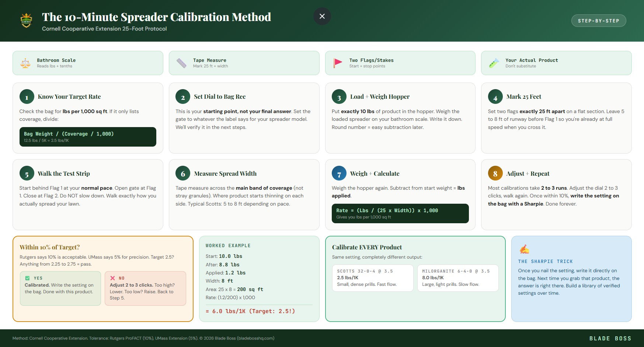The image size is (644, 347).
Task: Close the calibration overlay with the X
Action: coord(322,16)
